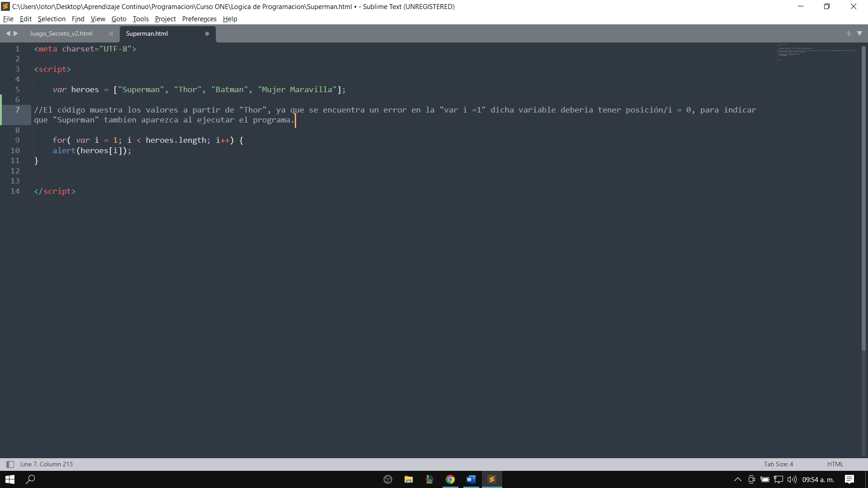Open the taskbar app beside File Explorer

click(x=429, y=479)
